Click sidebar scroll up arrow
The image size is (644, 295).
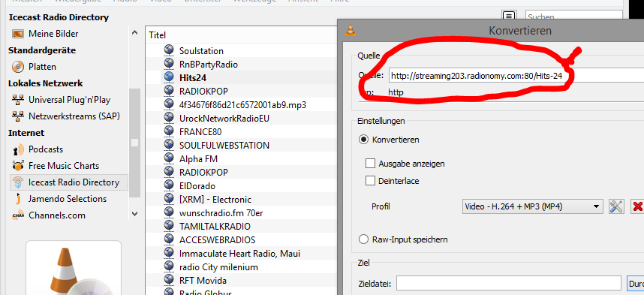pyautogui.click(x=134, y=33)
